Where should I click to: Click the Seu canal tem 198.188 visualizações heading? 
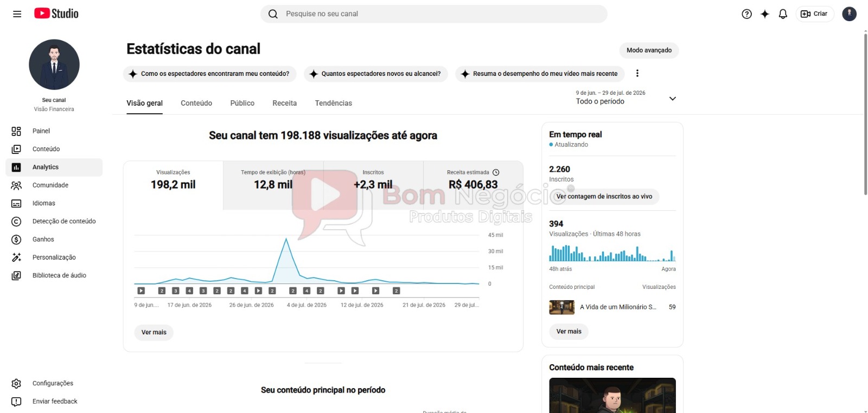pos(323,135)
